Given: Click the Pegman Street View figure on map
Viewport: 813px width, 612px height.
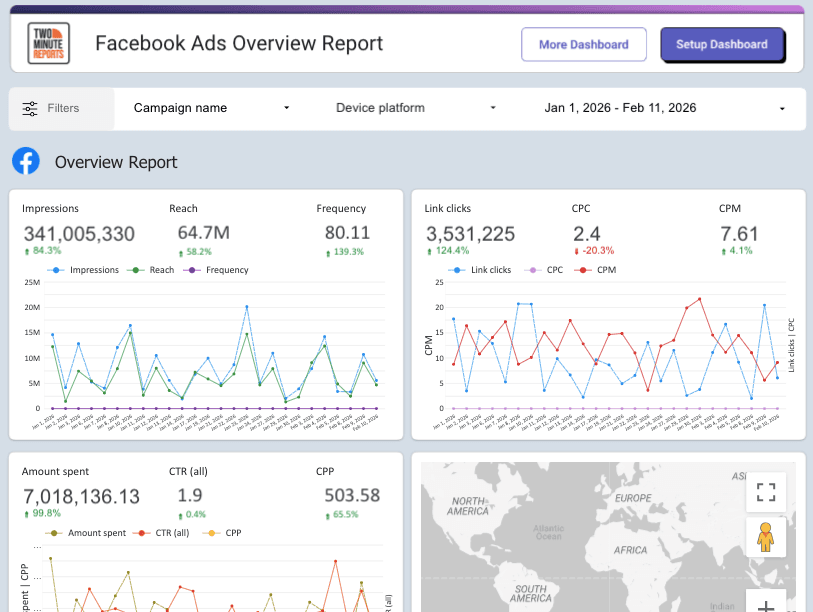Looking at the screenshot, I should (766, 535).
